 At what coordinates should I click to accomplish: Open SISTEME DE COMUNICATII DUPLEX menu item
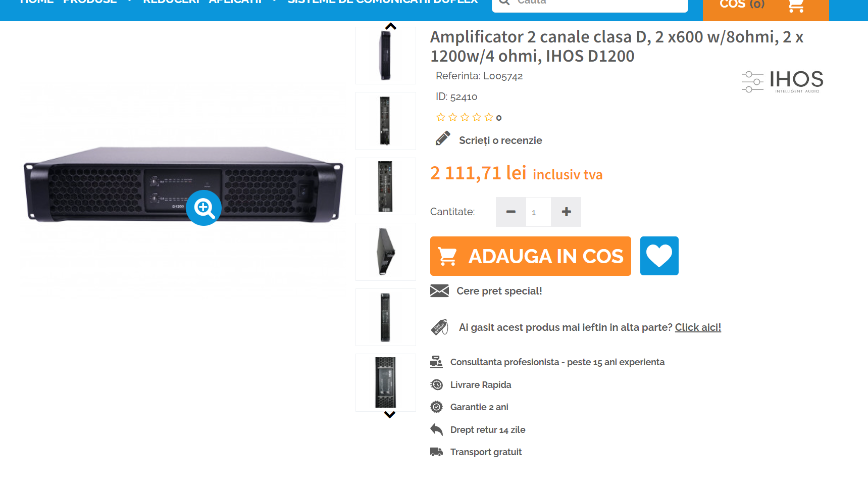382,2
